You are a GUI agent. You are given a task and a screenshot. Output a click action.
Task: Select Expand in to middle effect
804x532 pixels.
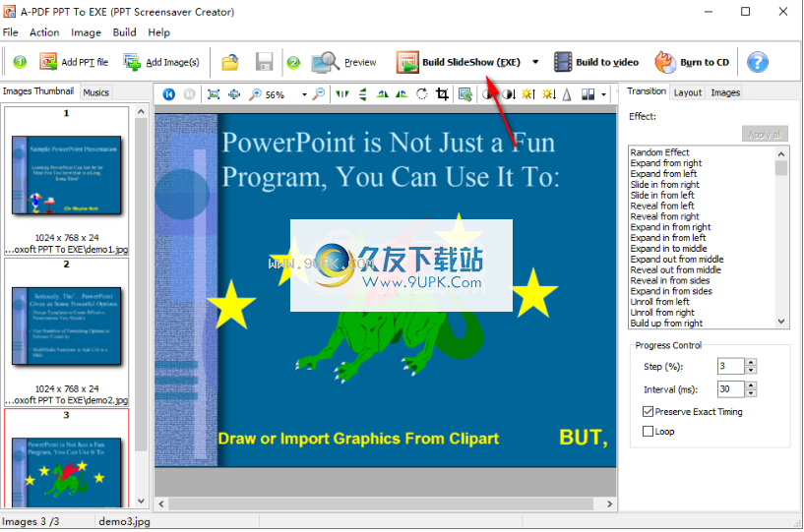(668, 249)
